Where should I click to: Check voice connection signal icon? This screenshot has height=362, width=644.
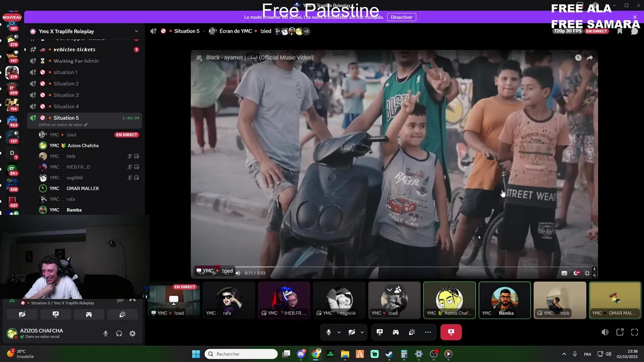[x=12, y=301]
